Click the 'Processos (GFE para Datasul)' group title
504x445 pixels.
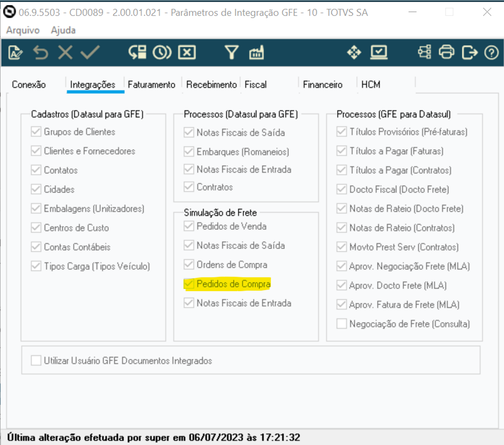pos(393,114)
